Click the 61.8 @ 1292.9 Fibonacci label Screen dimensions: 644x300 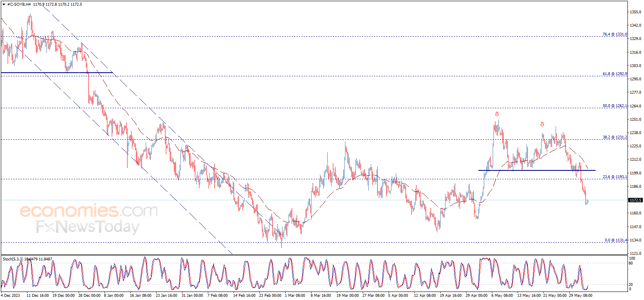point(615,74)
